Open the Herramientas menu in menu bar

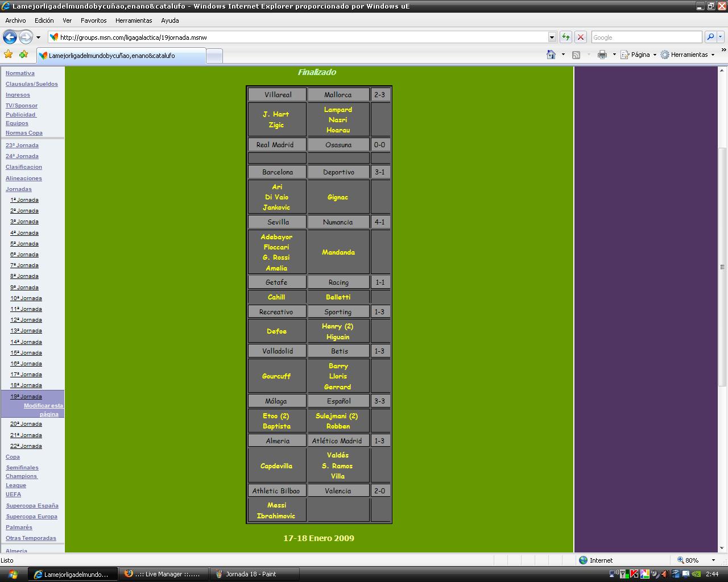(x=134, y=20)
